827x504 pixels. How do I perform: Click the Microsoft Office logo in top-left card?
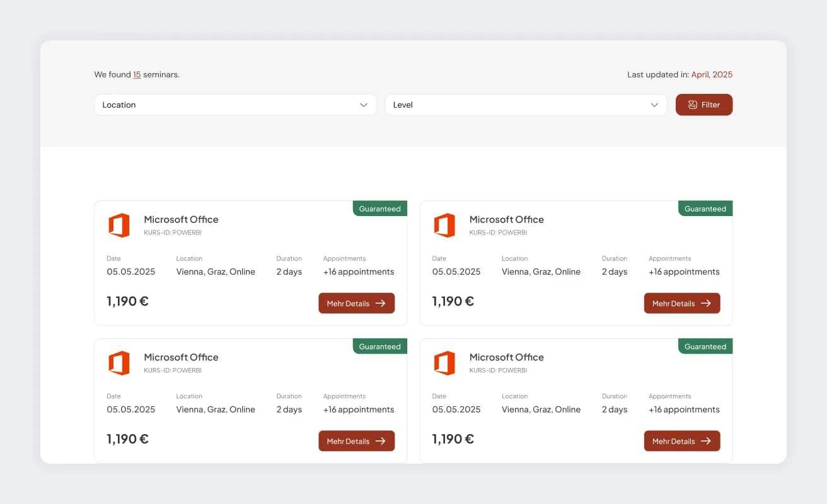click(119, 225)
